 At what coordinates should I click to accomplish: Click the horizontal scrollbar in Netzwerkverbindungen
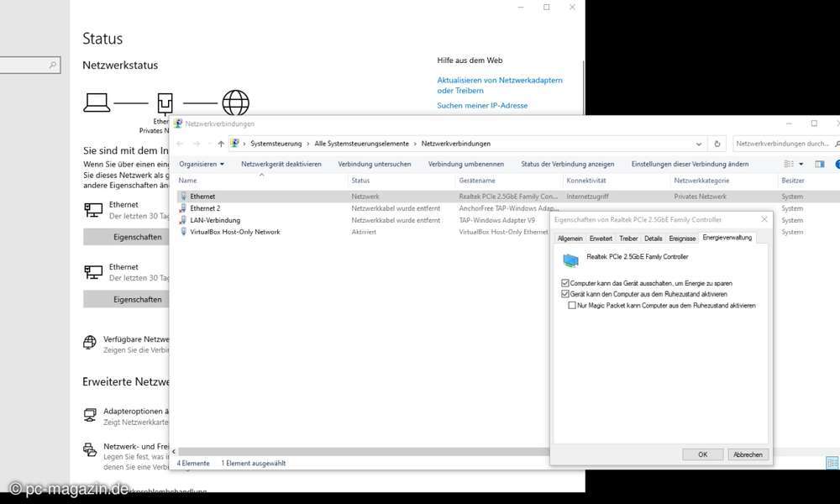coord(361,452)
